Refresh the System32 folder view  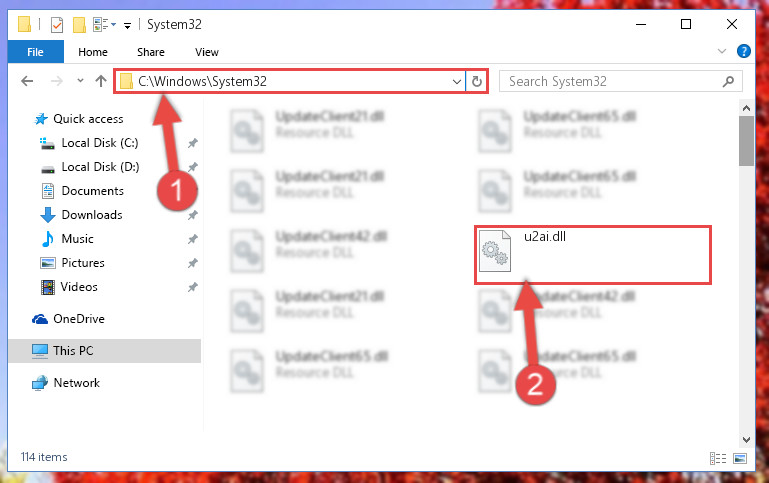pos(477,81)
